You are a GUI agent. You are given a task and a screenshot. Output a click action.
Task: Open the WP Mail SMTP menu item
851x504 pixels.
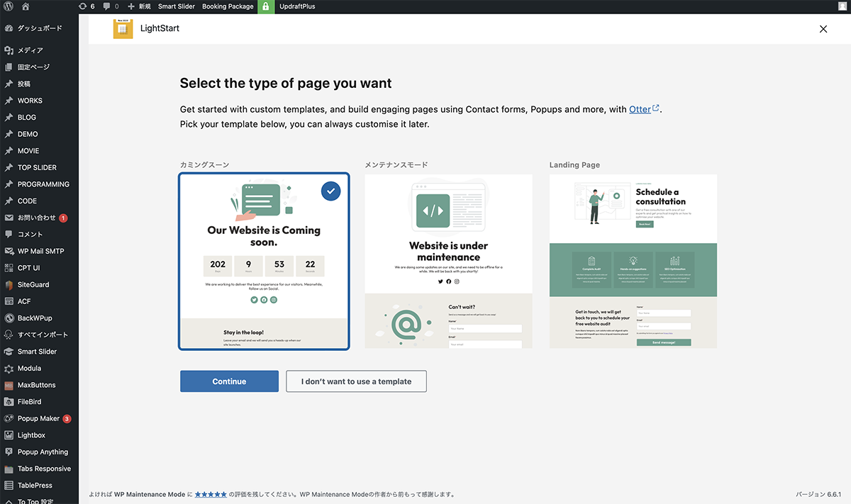point(40,251)
